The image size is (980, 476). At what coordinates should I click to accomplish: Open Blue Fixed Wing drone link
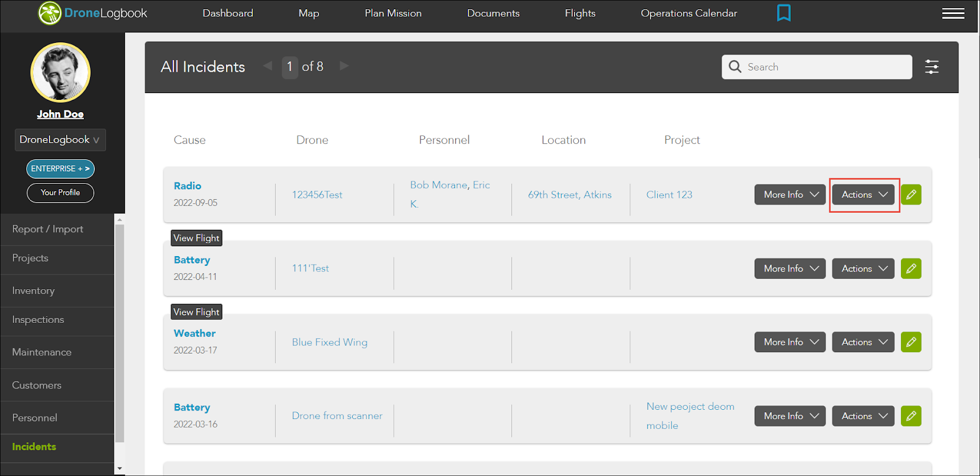pyautogui.click(x=330, y=342)
